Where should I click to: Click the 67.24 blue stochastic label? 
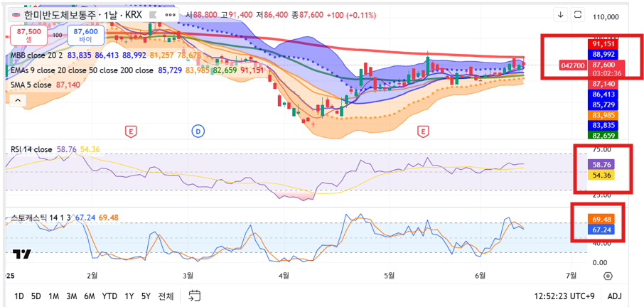[x=601, y=230]
